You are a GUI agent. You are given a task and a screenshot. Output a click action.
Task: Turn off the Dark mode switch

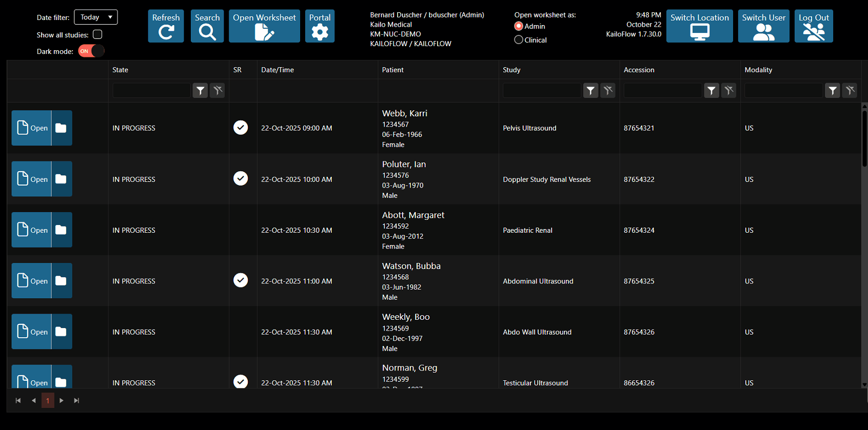tap(91, 51)
